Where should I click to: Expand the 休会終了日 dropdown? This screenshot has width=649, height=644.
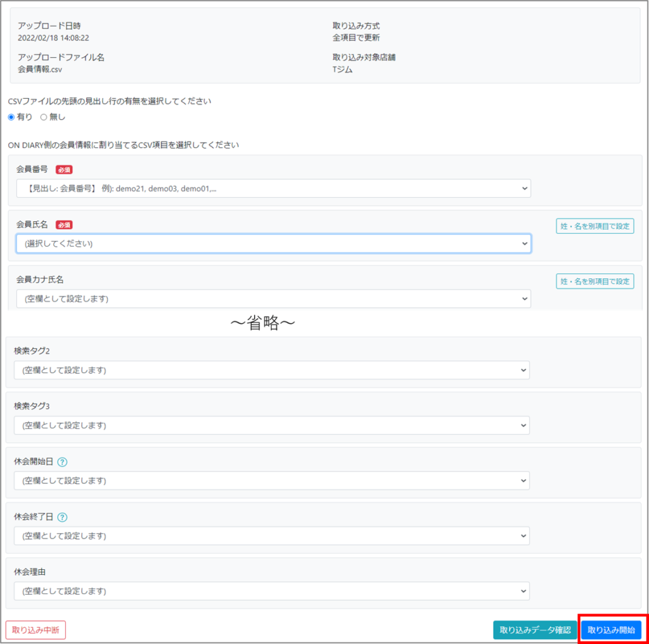tap(271, 536)
